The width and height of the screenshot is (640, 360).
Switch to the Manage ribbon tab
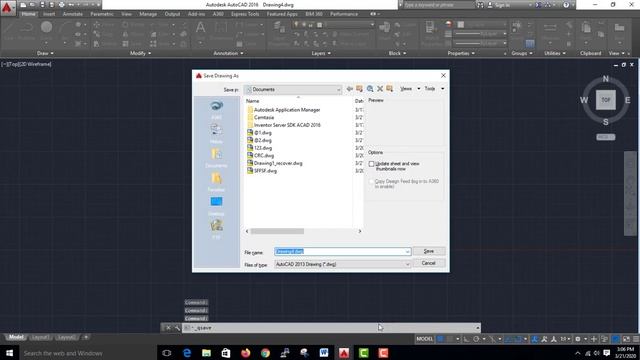[x=148, y=14]
